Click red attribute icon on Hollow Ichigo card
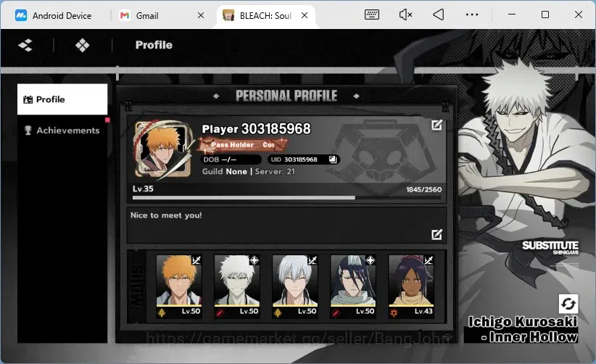Viewport: 596px width, 364px height. click(220, 313)
